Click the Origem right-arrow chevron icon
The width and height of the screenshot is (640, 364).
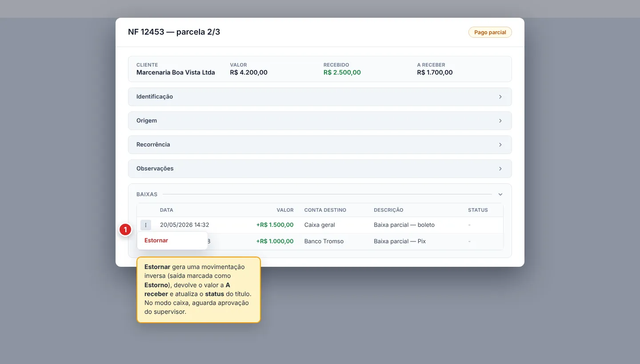[x=500, y=121]
